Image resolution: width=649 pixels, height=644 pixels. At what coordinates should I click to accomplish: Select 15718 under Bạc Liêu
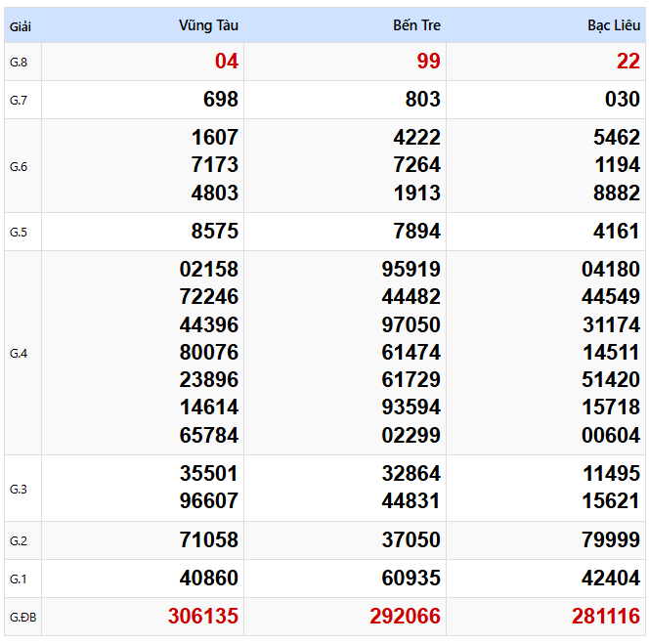611,408
